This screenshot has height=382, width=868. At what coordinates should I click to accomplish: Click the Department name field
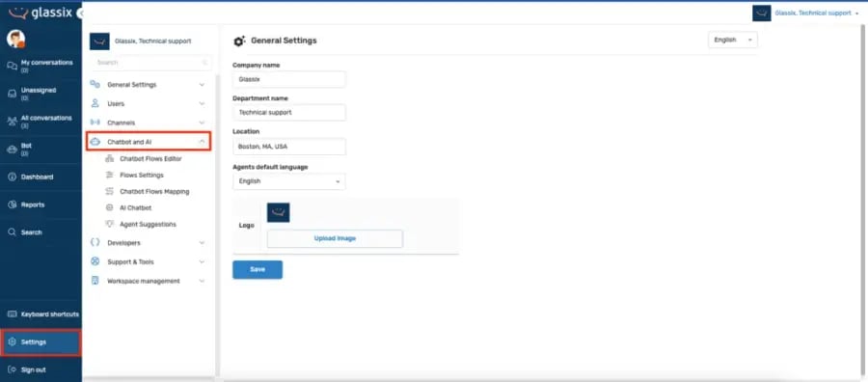pyautogui.click(x=289, y=113)
